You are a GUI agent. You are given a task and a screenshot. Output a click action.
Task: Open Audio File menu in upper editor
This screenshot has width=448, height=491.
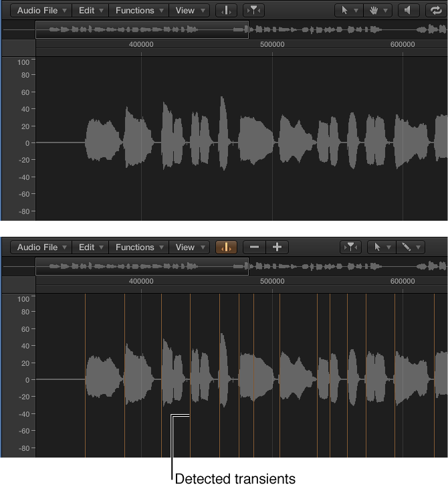41,11
